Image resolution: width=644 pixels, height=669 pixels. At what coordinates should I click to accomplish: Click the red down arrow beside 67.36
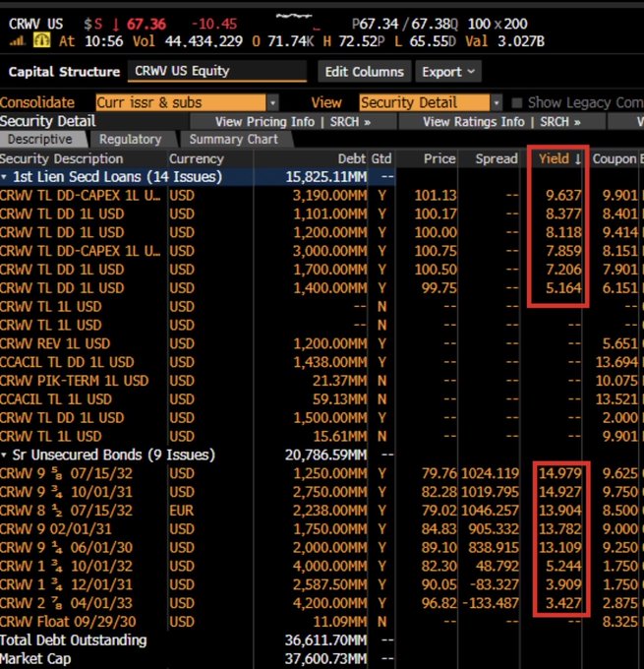point(116,24)
